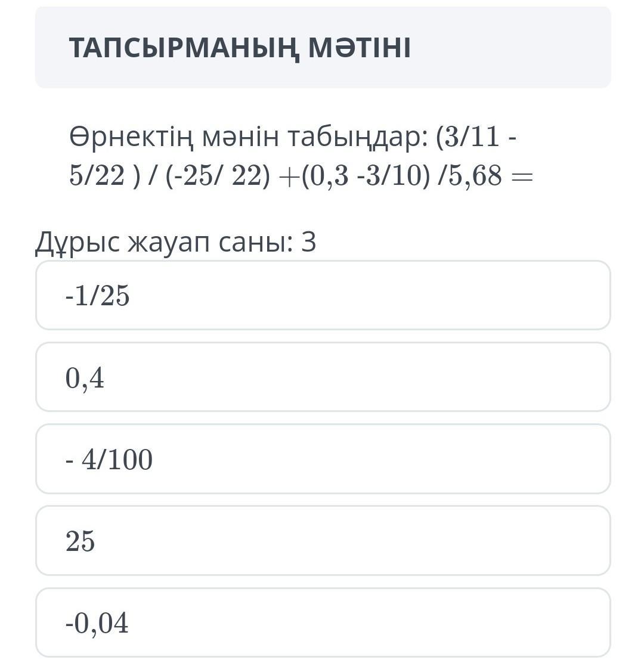Screen dimensions: 644x666
Task: Select answer option 25
Action: 323,540
